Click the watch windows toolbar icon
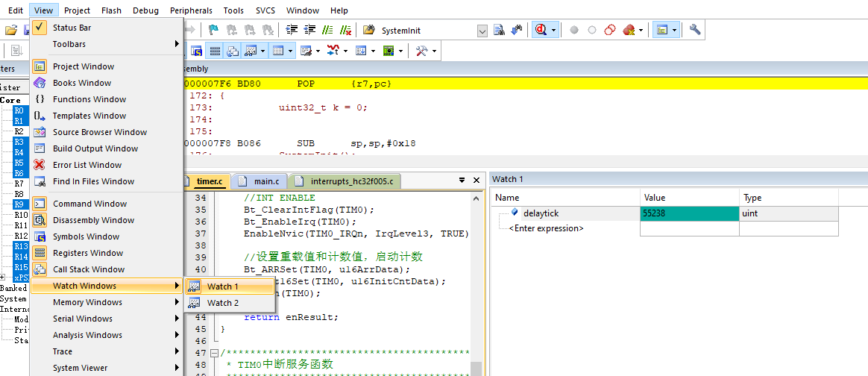Screen dimensions: 868x376 [251, 51]
